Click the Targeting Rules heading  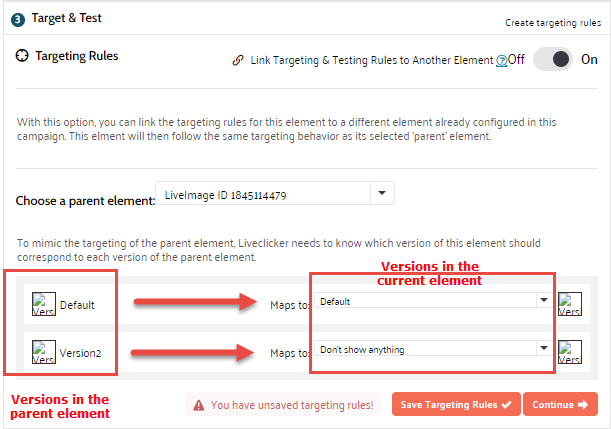pos(77,57)
